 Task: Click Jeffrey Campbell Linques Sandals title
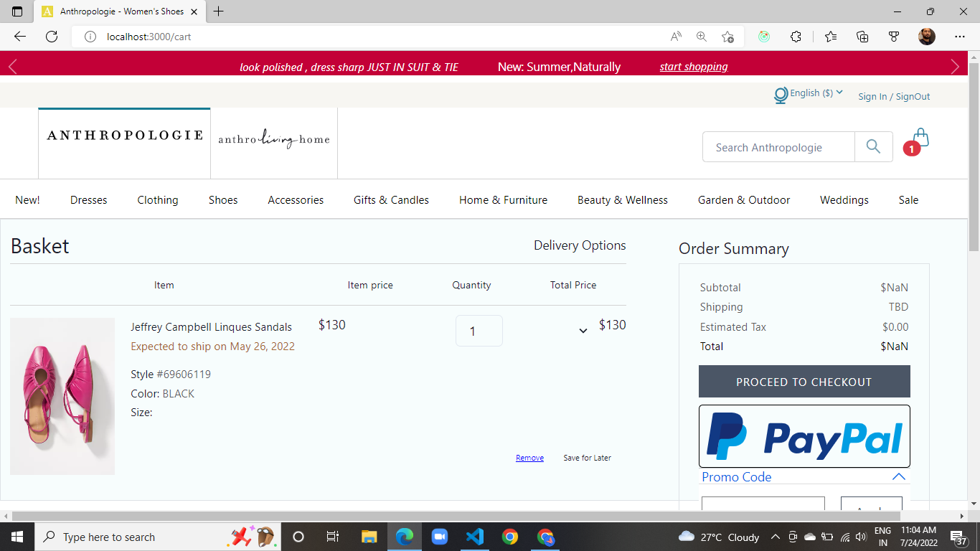pyautogui.click(x=211, y=327)
